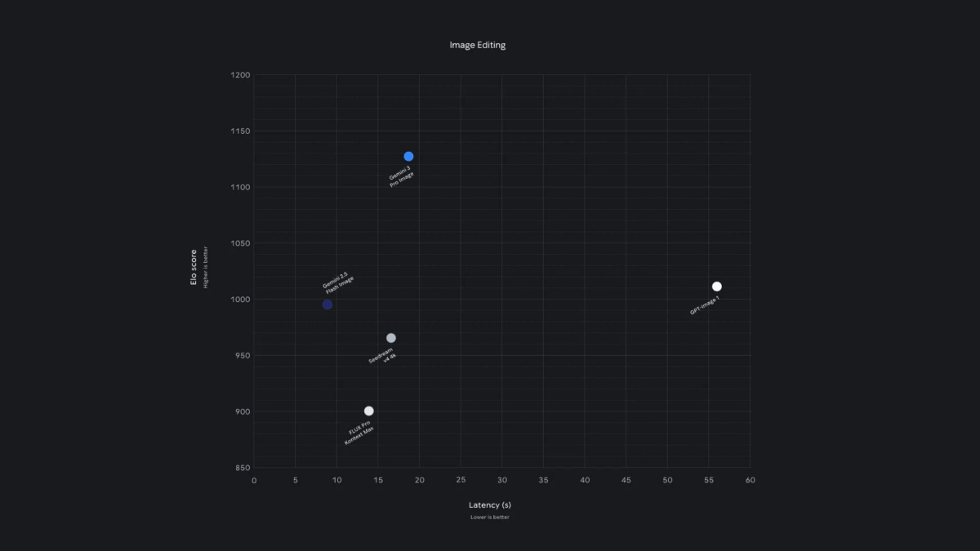The height and width of the screenshot is (551, 980).
Task: Click the 850 tick on the Elo axis
Action: click(x=243, y=468)
